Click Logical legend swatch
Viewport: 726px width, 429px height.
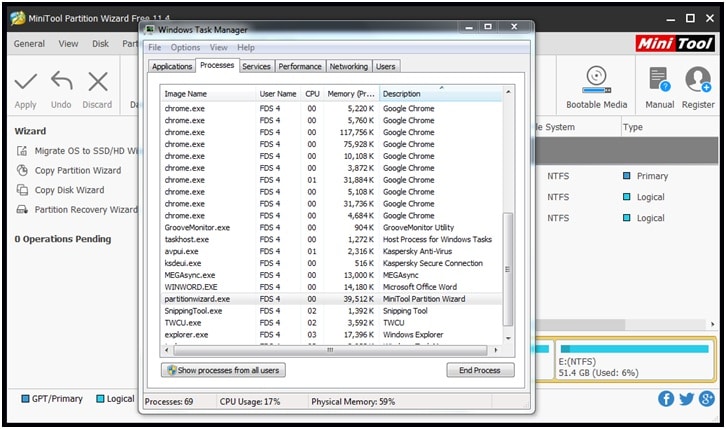pyautogui.click(x=100, y=398)
